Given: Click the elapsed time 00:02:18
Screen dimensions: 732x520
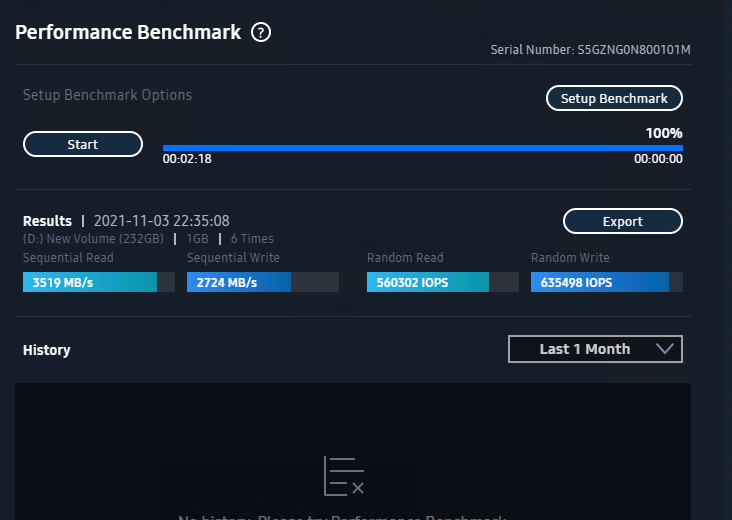Looking at the screenshot, I should [187, 159].
